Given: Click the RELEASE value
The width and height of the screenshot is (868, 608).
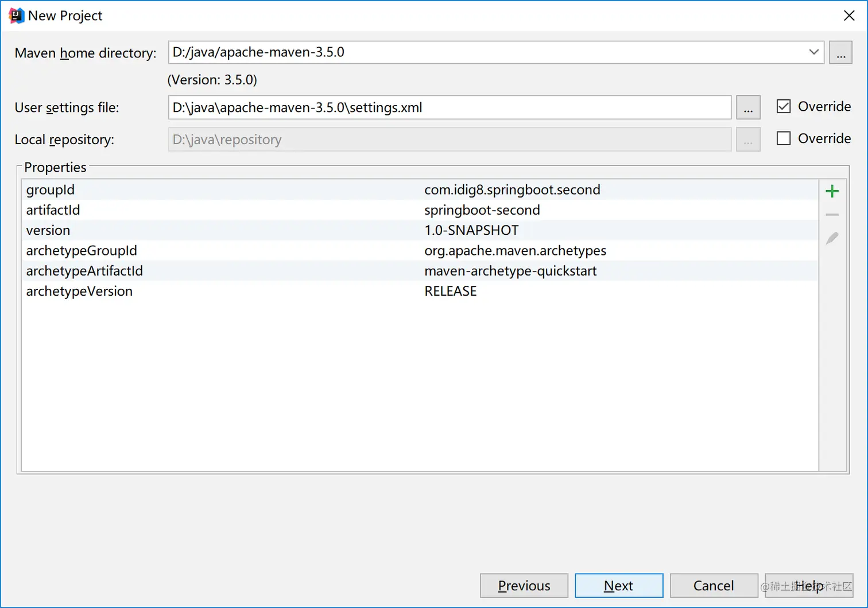Looking at the screenshot, I should pyautogui.click(x=451, y=291).
